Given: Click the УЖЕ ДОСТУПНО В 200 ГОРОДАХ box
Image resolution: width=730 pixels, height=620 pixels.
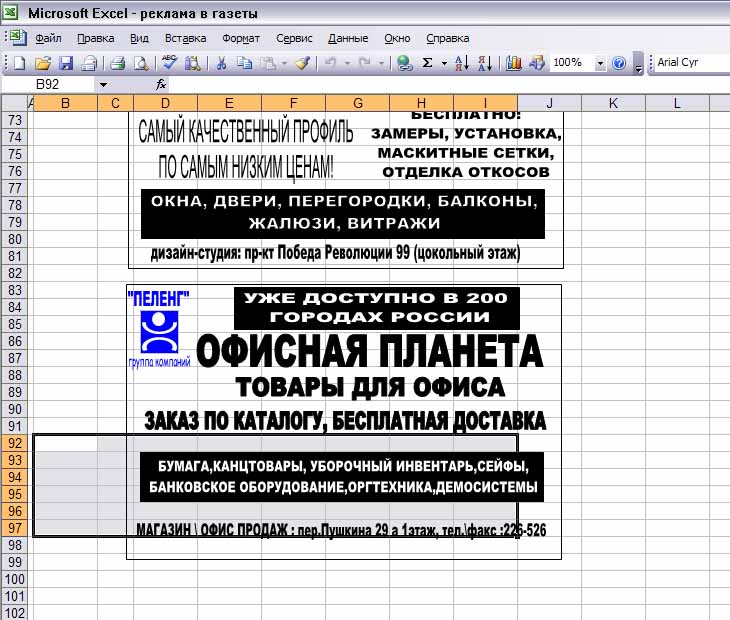Looking at the screenshot, I should (x=376, y=308).
